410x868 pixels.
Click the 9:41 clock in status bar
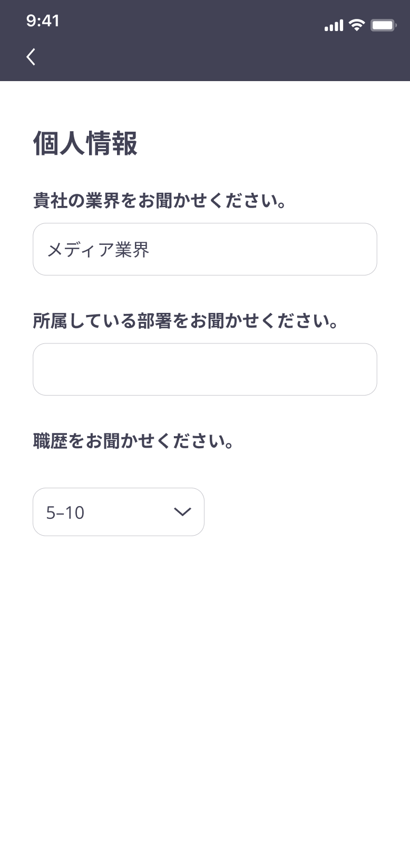[x=43, y=21]
